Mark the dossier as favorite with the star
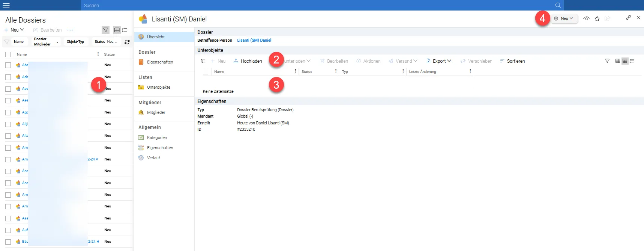The width and height of the screenshot is (644, 251). pos(597,18)
